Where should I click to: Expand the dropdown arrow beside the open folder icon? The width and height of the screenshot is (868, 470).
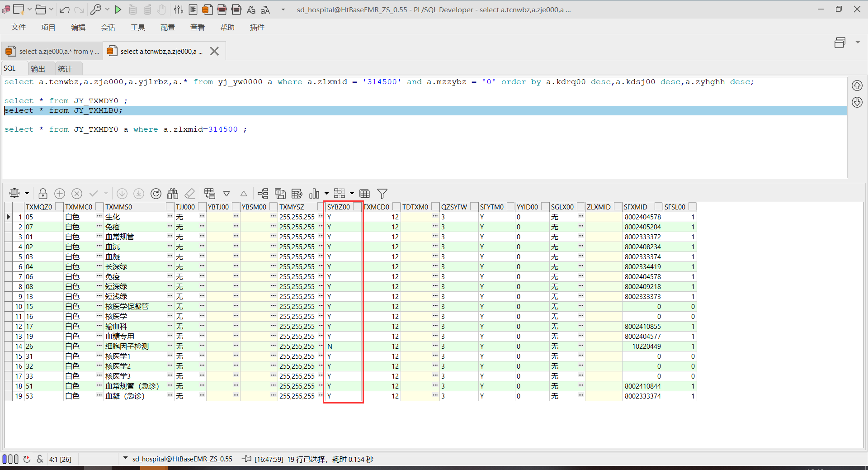51,9
